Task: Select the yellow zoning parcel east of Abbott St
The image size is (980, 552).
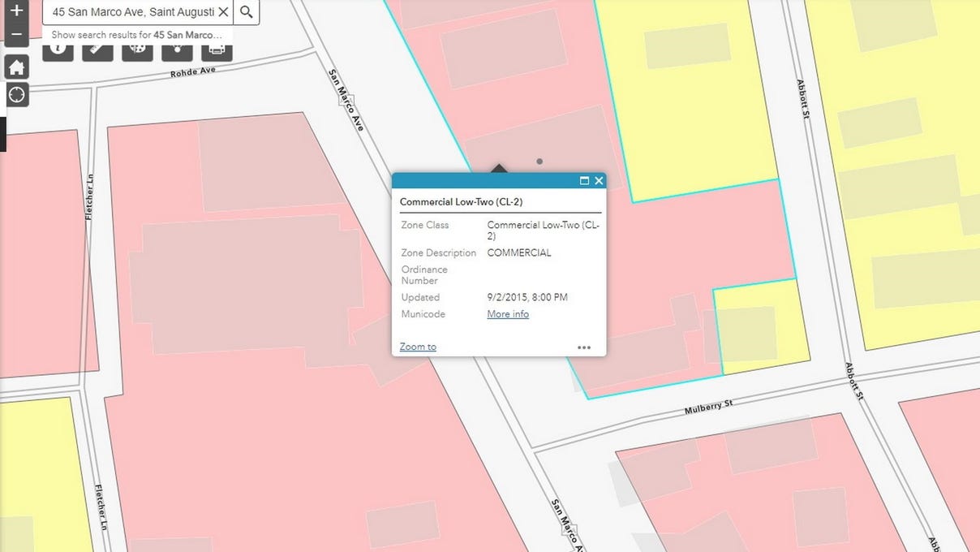Action: [909, 227]
